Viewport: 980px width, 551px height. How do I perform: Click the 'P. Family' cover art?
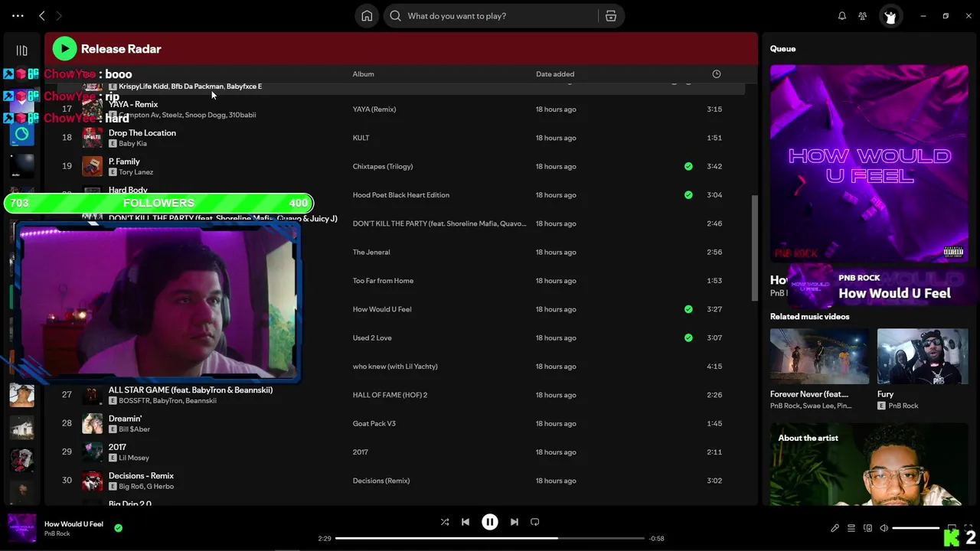pyautogui.click(x=92, y=166)
